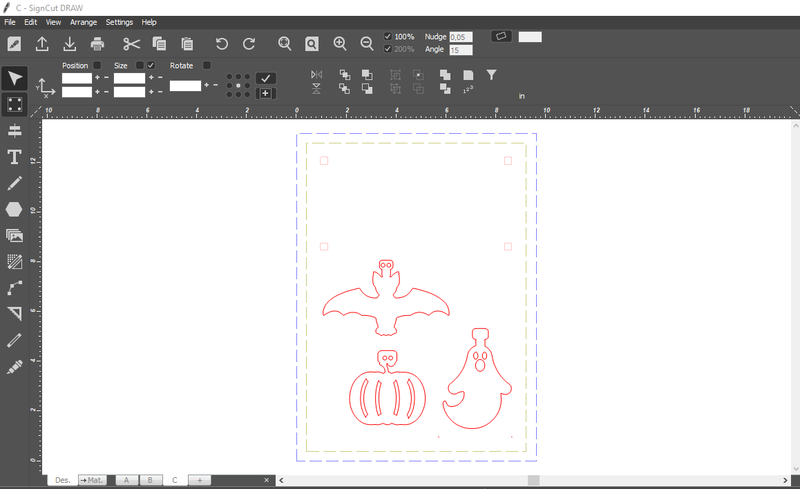Viewport: 800px width, 489px height.
Task: Select the hatch fill tool
Action: (14, 262)
